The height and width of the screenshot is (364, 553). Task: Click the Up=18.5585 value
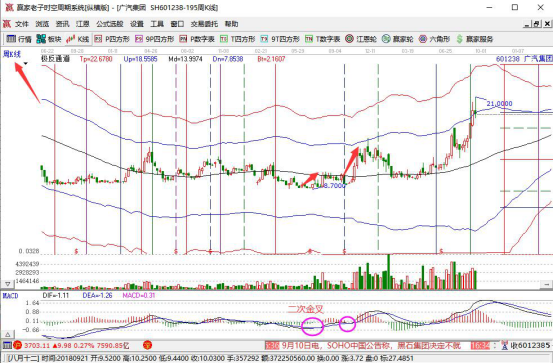[140, 59]
